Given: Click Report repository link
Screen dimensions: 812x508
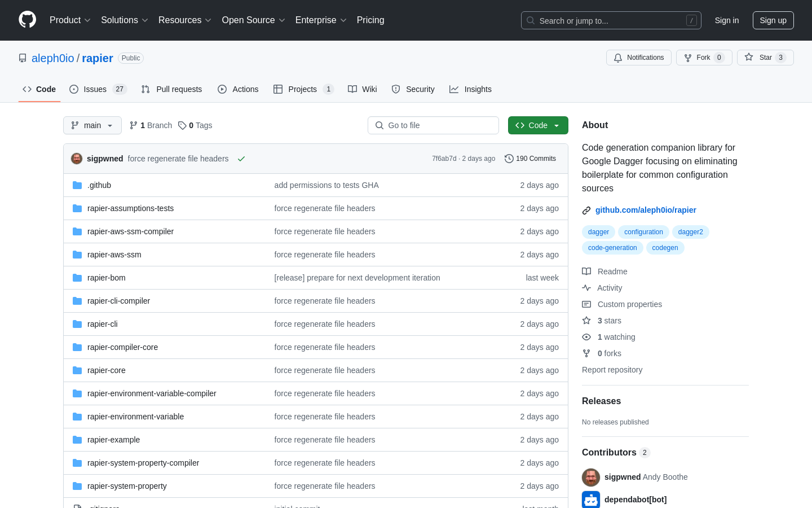Looking at the screenshot, I should click(612, 370).
